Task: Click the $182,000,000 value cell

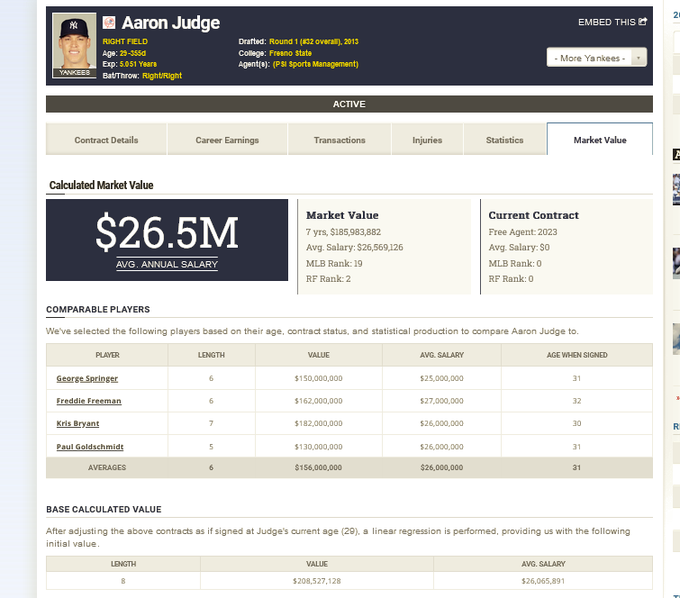Action: (x=319, y=423)
